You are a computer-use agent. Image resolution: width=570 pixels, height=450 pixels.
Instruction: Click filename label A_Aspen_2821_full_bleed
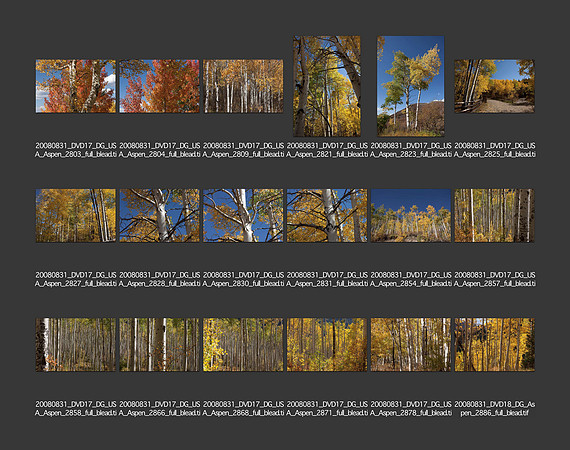pos(327,154)
